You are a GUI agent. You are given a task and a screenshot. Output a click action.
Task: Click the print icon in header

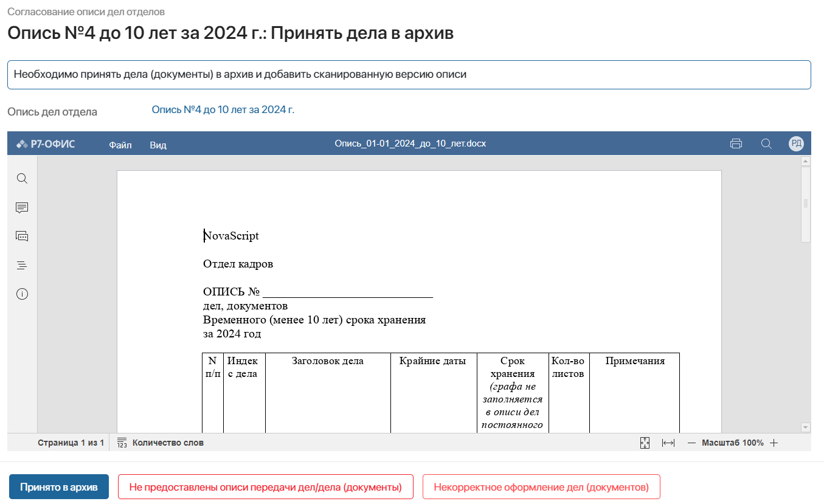point(736,144)
